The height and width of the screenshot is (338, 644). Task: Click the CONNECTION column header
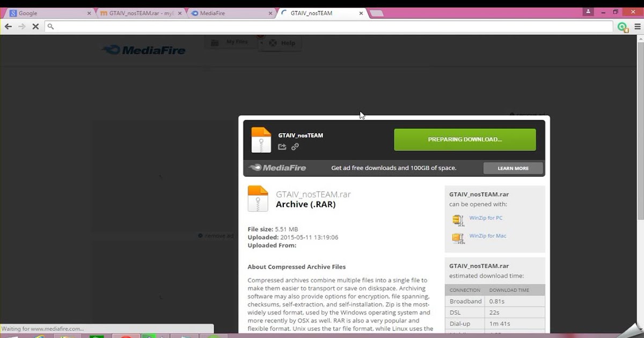pyautogui.click(x=465, y=290)
